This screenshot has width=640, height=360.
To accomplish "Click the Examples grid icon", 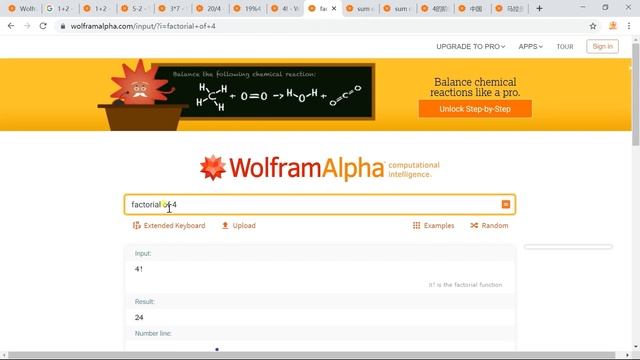I will [416, 225].
